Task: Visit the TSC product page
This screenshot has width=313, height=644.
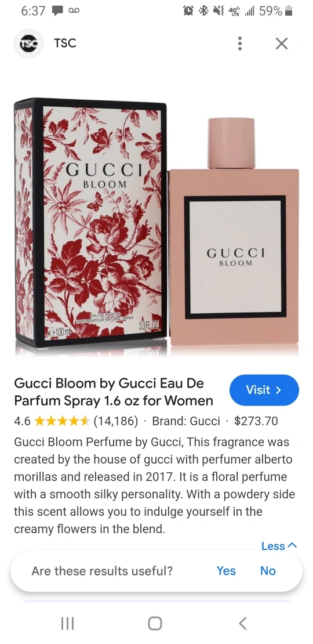Action: click(x=264, y=390)
